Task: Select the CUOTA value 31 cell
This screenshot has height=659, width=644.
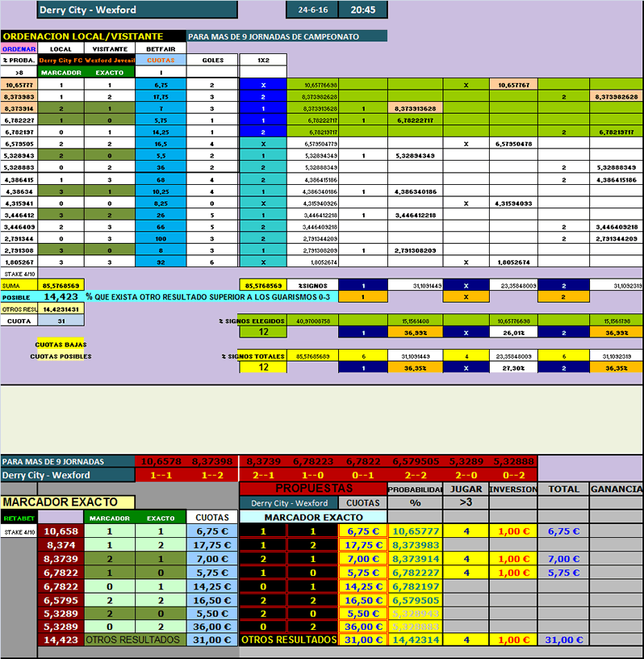Action: click(x=61, y=321)
